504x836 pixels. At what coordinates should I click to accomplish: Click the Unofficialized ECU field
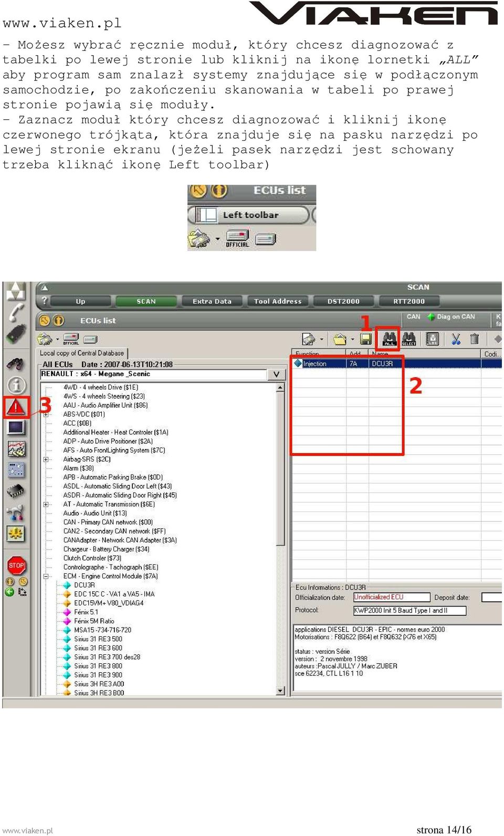coord(392,597)
